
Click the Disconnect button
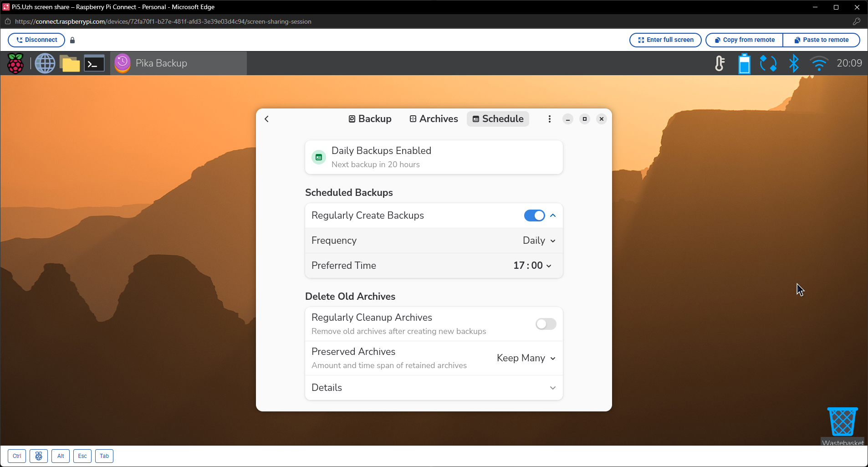(36, 40)
